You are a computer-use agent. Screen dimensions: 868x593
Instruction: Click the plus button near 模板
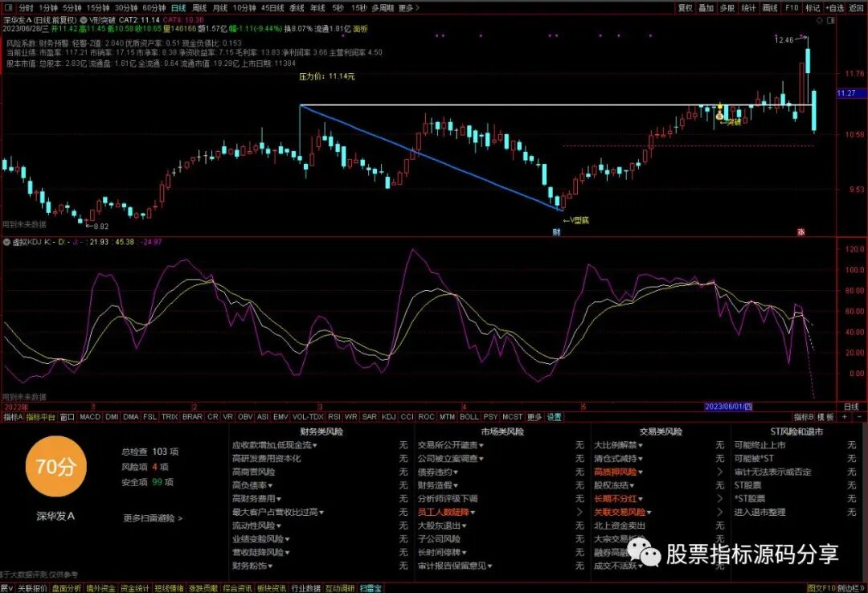844,417
